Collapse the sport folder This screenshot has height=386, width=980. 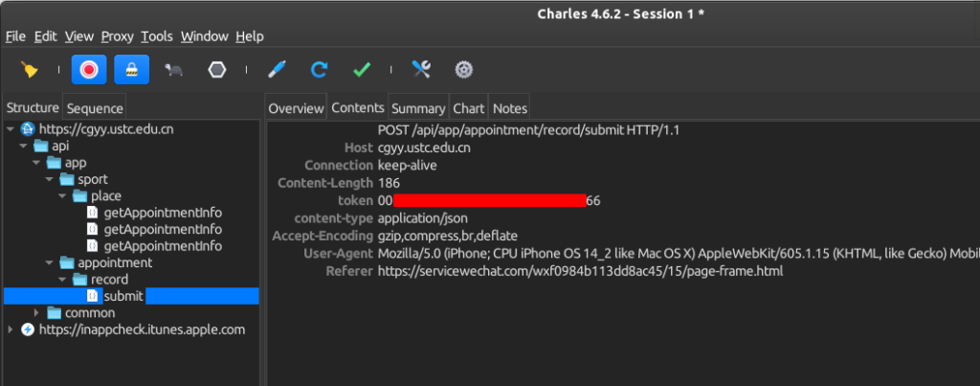click(51, 179)
